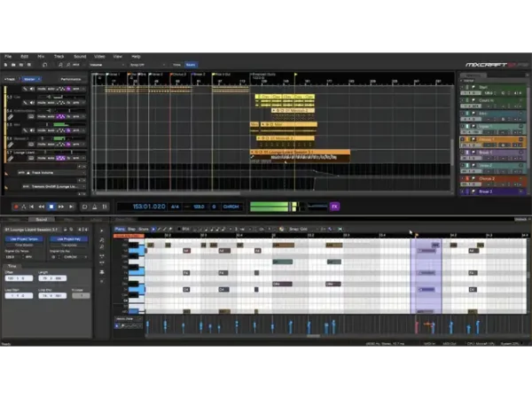Click the +Track button

pos(10,79)
